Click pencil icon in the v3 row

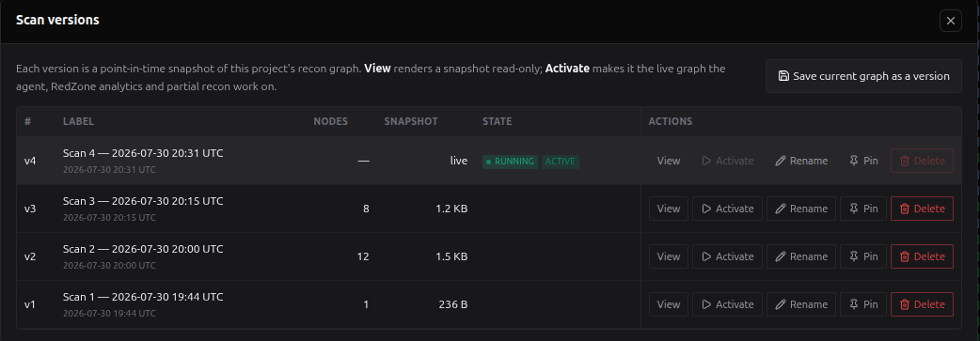(780, 209)
